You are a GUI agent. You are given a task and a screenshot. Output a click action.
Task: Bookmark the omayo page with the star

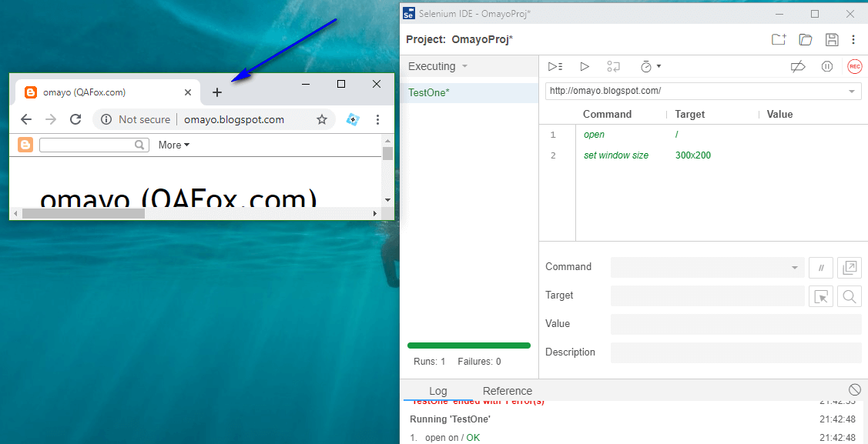point(323,119)
